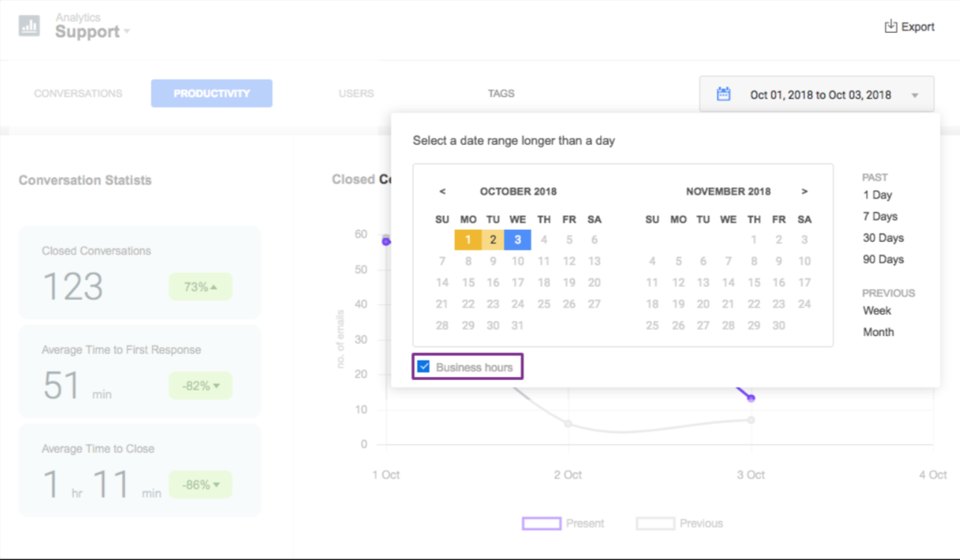Toggle the Business hours checkbox
Viewport: 960px width, 560px height.
pyautogui.click(x=424, y=367)
